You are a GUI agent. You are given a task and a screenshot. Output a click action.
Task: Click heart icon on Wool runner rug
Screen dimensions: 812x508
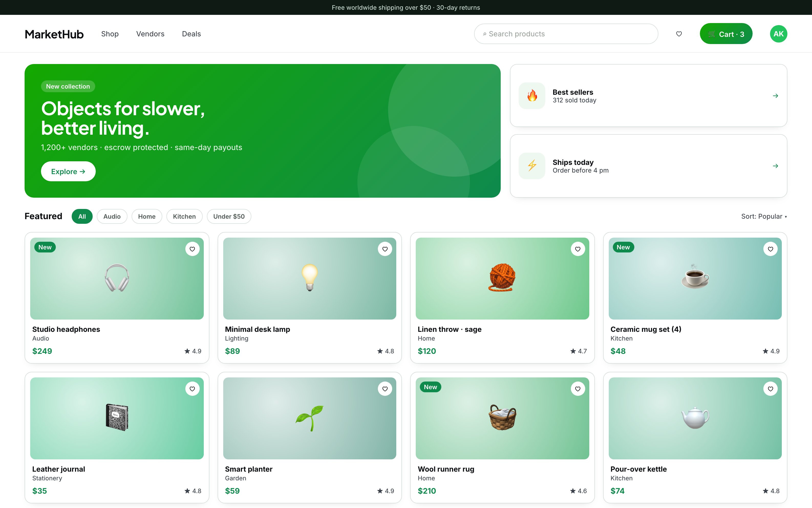(578, 389)
